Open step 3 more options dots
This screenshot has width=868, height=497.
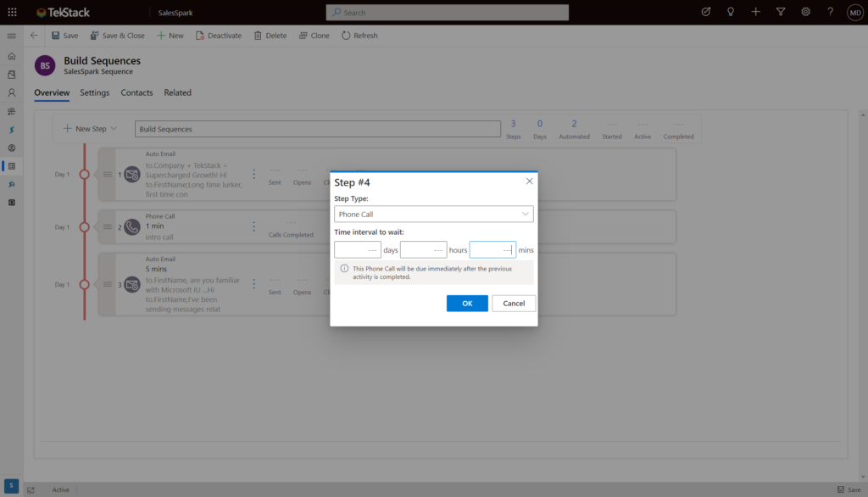(254, 283)
